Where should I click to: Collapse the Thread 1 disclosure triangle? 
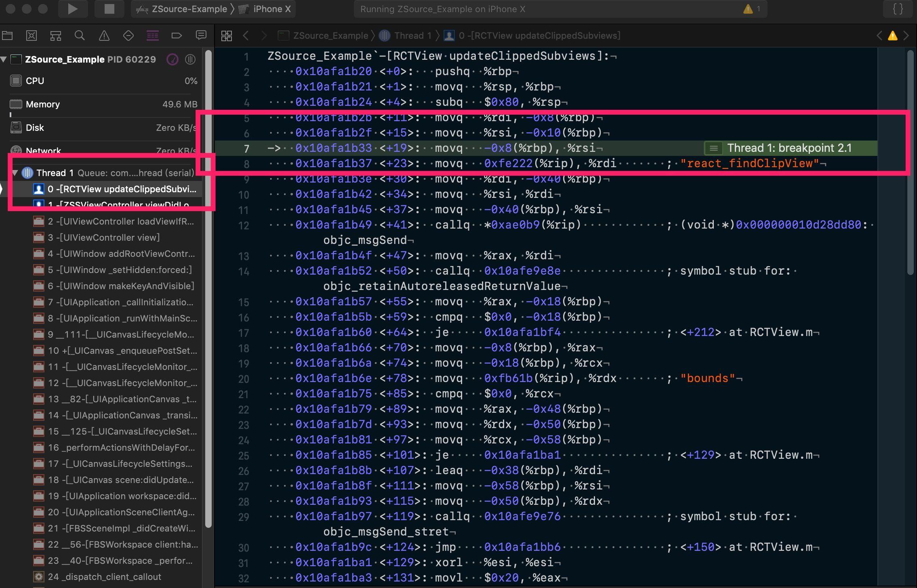(15, 173)
